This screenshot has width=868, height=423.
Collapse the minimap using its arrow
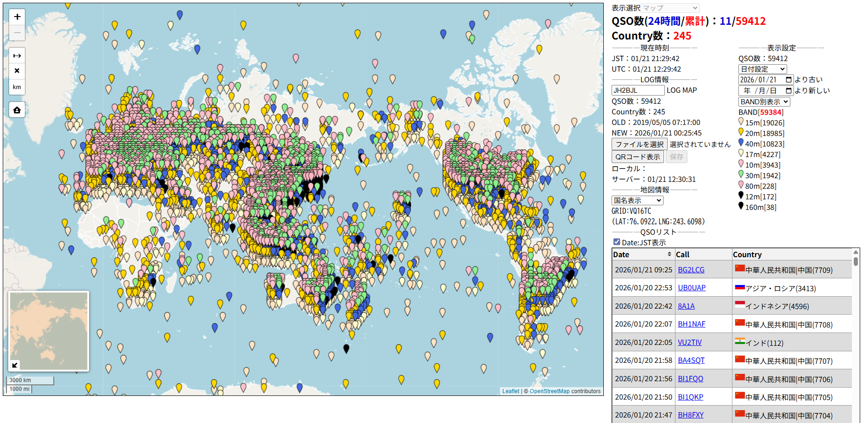[15, 365]
